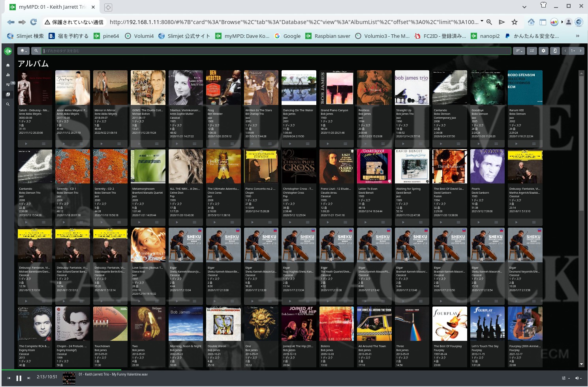
Task: Open the page number dropdown
Action: (x=573, y=51)
